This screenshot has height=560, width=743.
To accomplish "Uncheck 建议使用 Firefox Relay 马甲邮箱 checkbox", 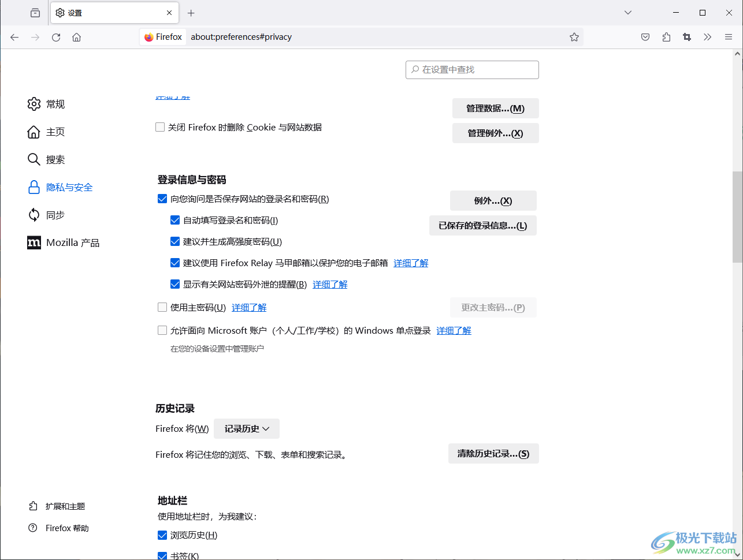I will pos(175,263).
